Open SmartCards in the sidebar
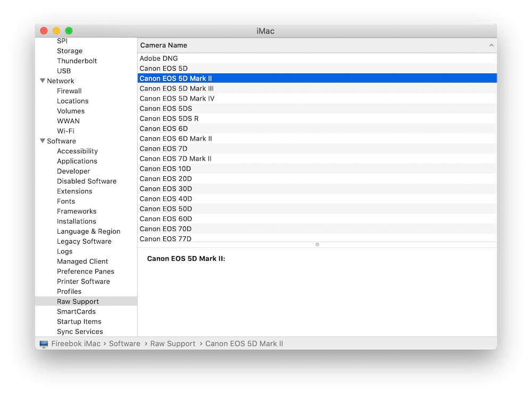The height and width of the screenshot is (396, 532). [76, 311]
